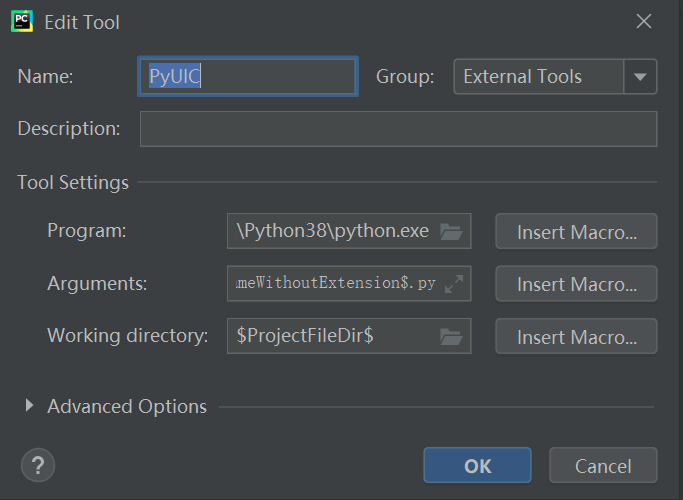Insert Macro for the Arguments field

[x=576, y=284]
